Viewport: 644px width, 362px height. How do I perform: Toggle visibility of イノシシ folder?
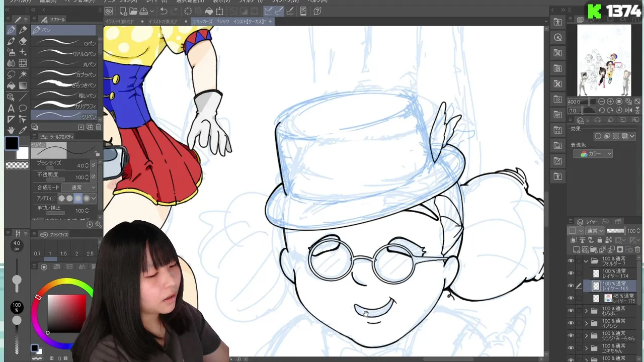click(x=571, y=323)
